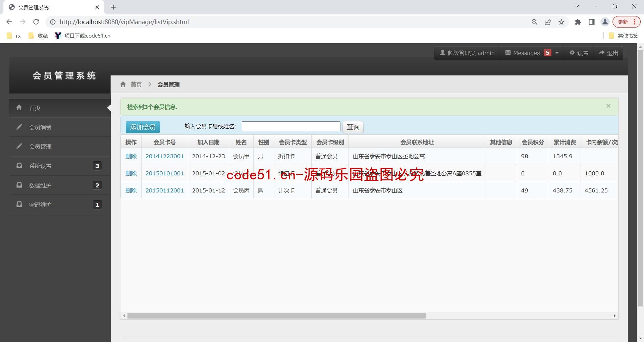644x342 pixels.
Task: Click the page vertical scrollbar
Action: [640, 178]
